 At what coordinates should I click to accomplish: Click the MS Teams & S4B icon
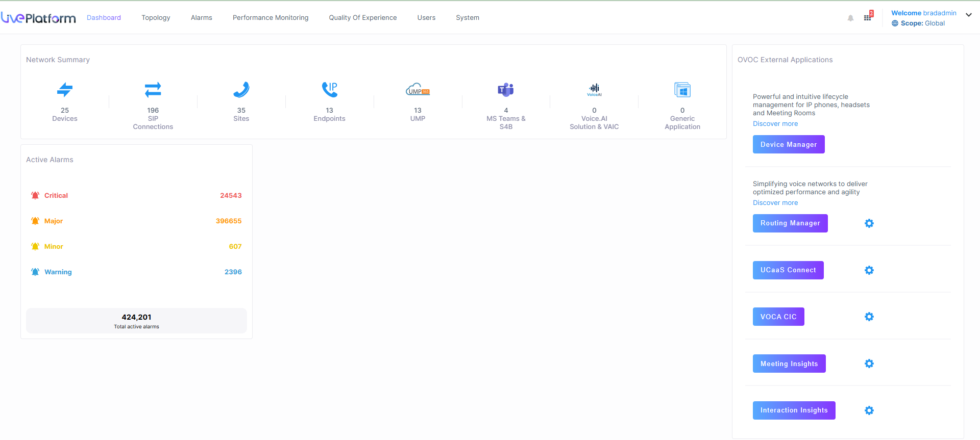(506, 90)
